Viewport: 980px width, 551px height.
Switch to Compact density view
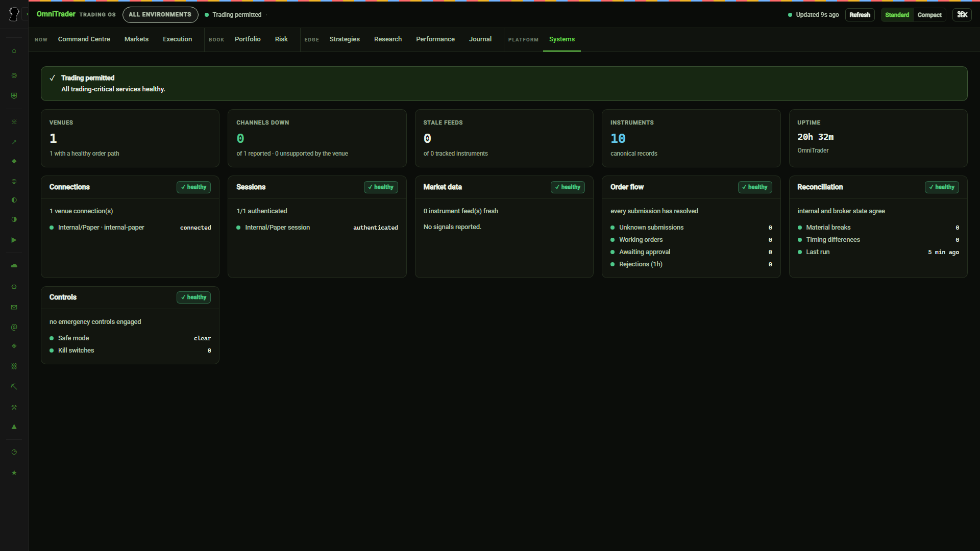point(929,15)
